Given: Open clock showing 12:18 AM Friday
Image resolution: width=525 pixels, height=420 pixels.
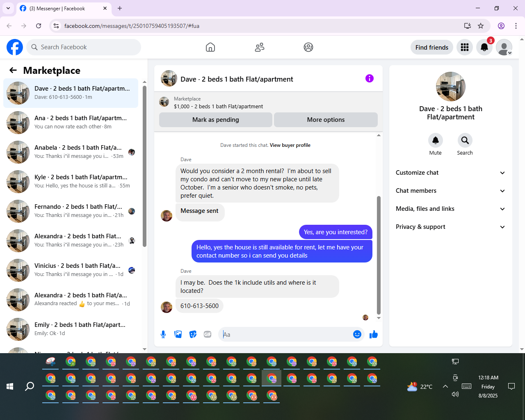Looking at the screenshot, I should (488, 386).
